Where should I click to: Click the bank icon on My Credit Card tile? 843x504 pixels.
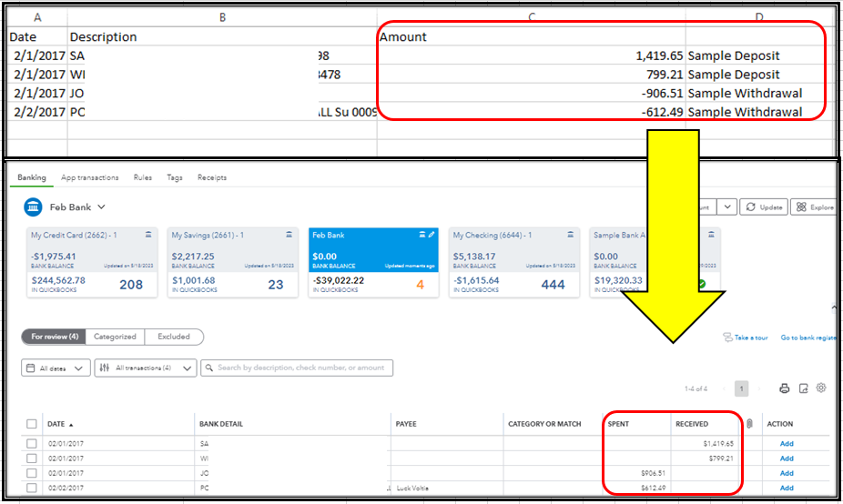(x=148, y=235)
